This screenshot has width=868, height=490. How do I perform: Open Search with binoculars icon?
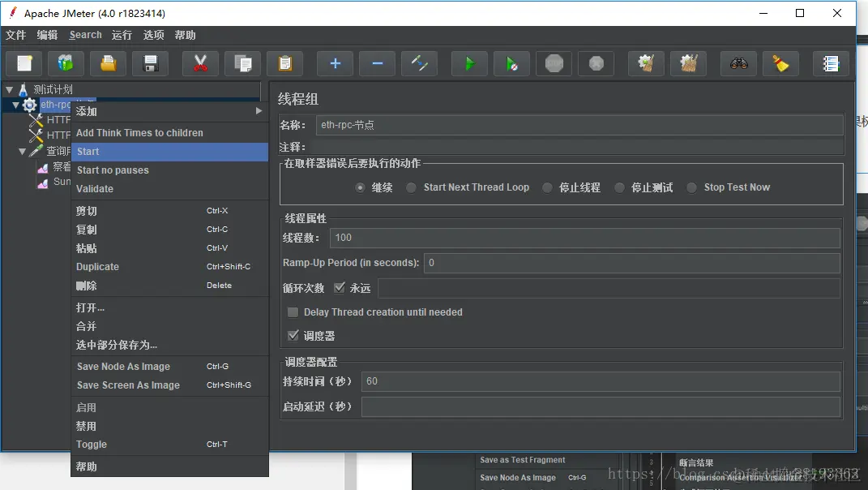click(x=738, y=63)
